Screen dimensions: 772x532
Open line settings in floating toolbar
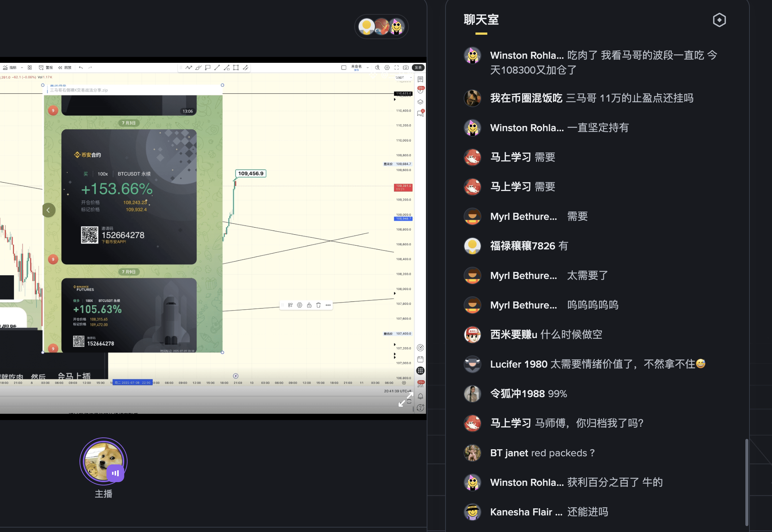300,305
